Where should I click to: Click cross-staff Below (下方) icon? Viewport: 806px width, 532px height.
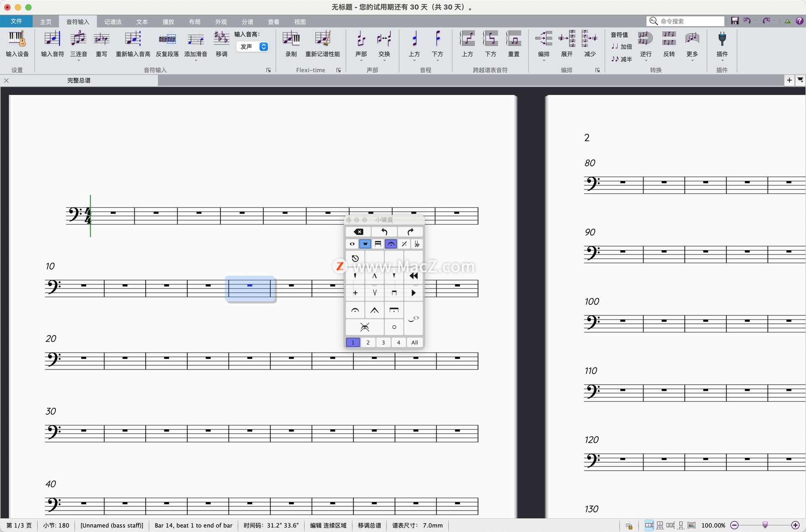490,44
